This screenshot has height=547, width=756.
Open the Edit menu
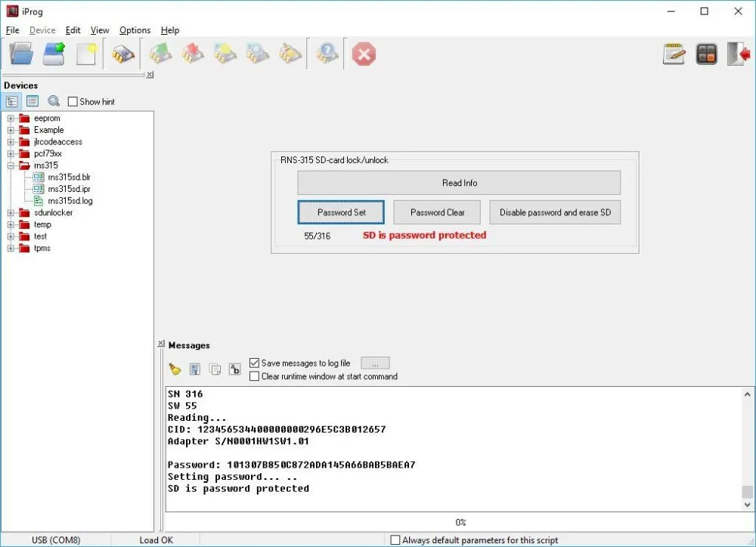coord(73,30)
